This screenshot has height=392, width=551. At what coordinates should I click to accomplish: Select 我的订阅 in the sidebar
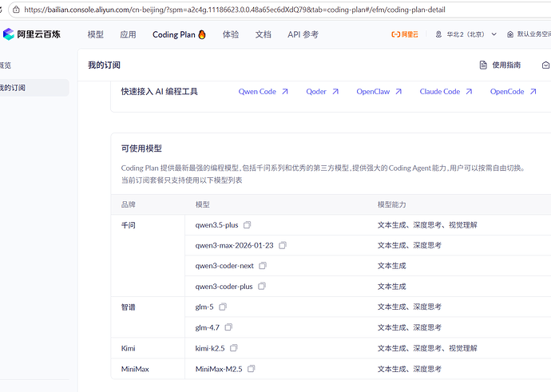34,88
